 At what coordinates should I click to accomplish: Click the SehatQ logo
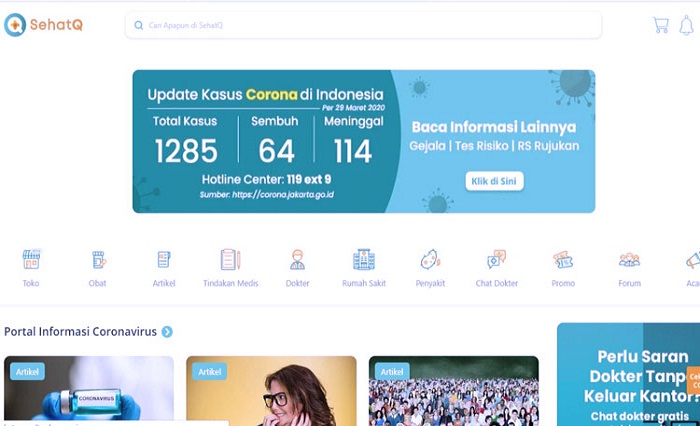coord(43,26)
